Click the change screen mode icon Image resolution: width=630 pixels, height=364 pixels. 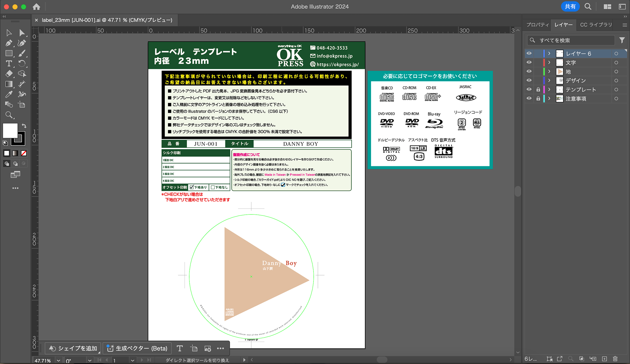pos(15,175)
